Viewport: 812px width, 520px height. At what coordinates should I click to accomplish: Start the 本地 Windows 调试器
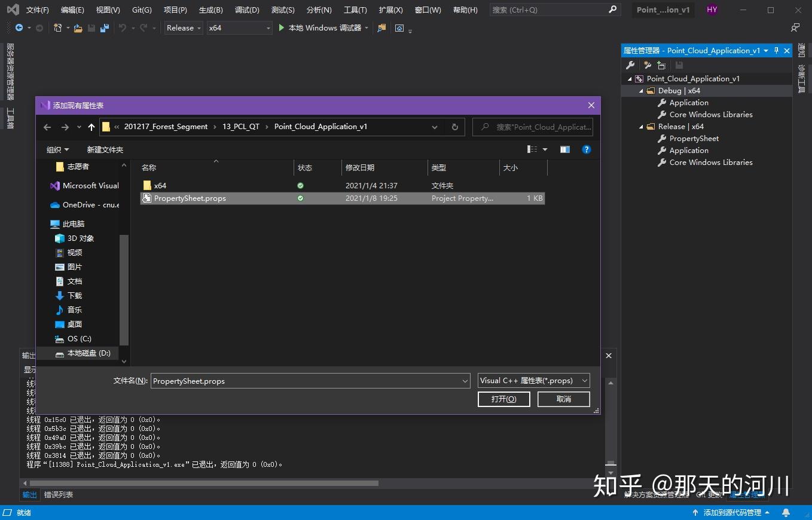coord(323,27)
